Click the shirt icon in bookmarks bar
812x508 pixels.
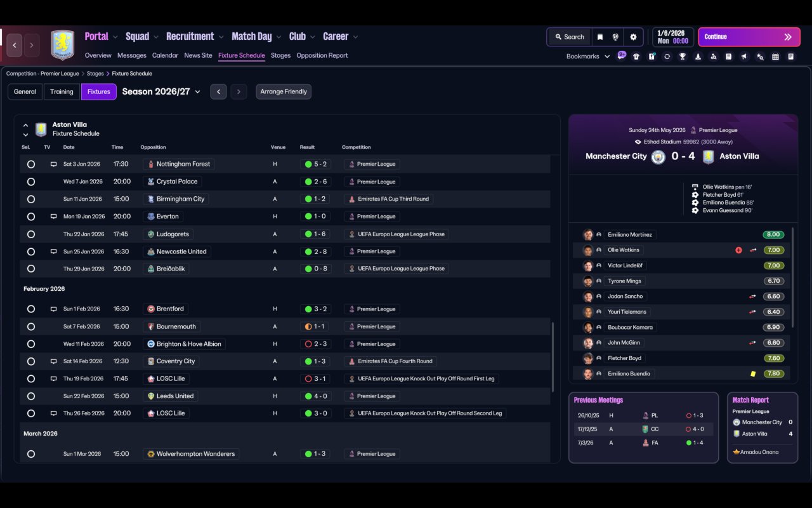(x=636, y=57)
